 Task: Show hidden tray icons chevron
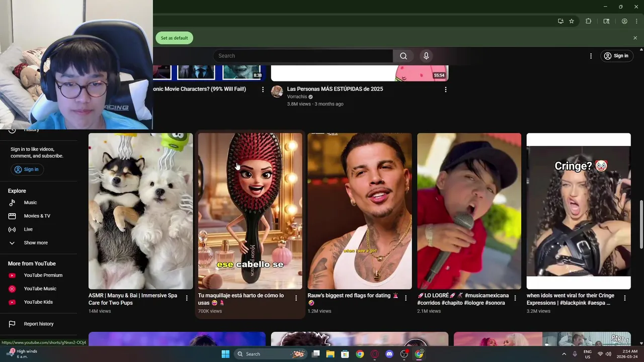[564, 354]
